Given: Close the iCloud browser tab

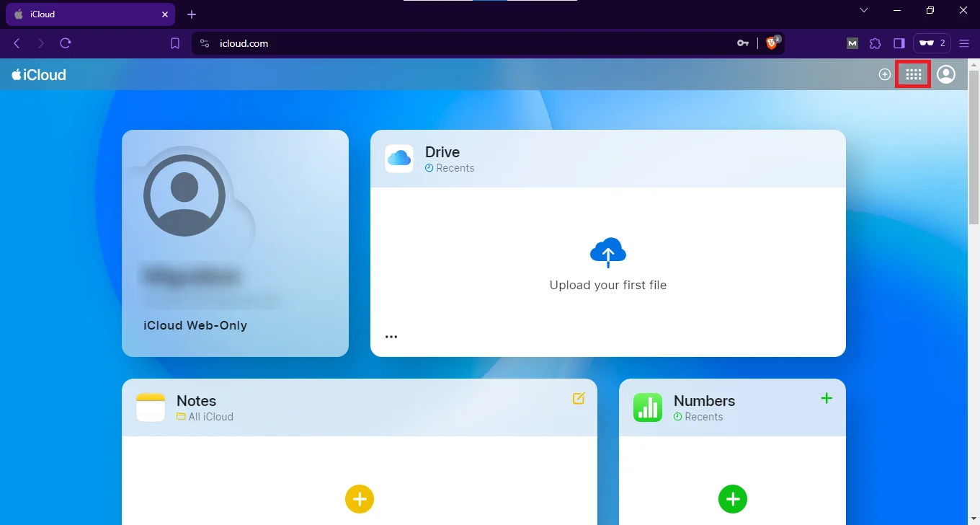Looking at the screenshot, I should (x=164, y=14).
